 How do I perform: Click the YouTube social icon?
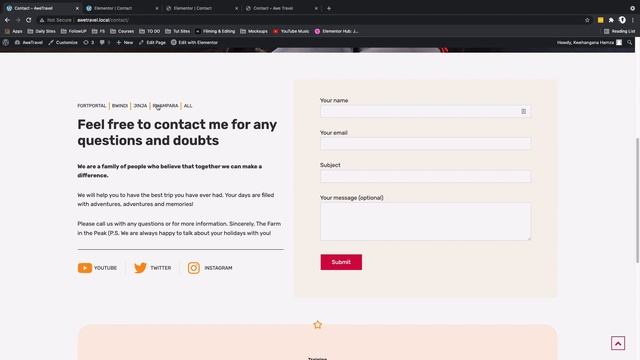point(85,268)
